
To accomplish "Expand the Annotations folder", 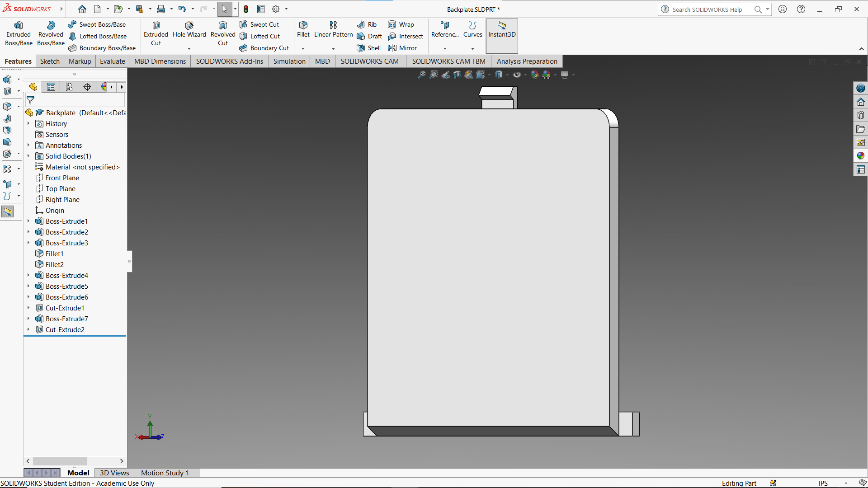I will pyautogui.click(x=28, y=145).
